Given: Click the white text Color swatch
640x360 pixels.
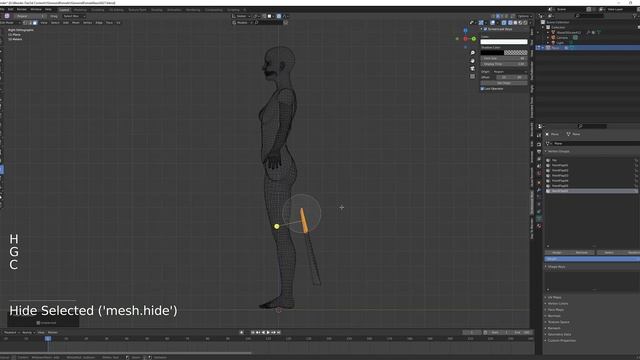Looking at the screenshot, I should [x=504, y=42].
